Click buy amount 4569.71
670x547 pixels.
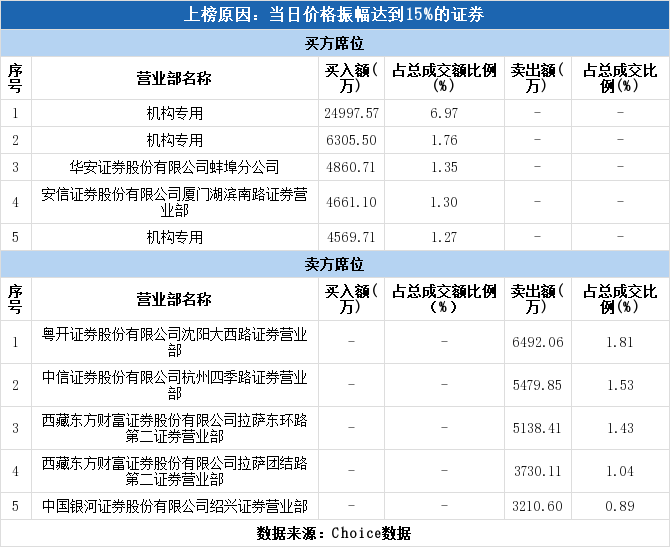click(x=351, y=237)
